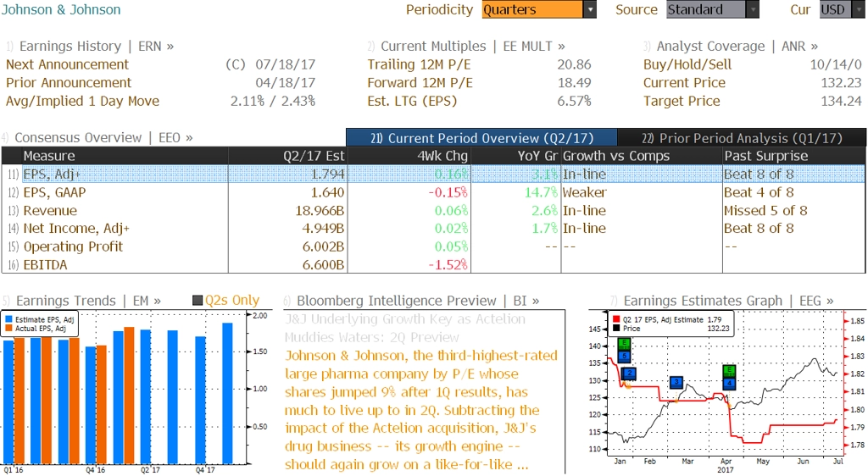868x476 pixels.
Task: Click the Revenue estimate 18.966B
Action: pyautogui.click(x=320, y=211)
